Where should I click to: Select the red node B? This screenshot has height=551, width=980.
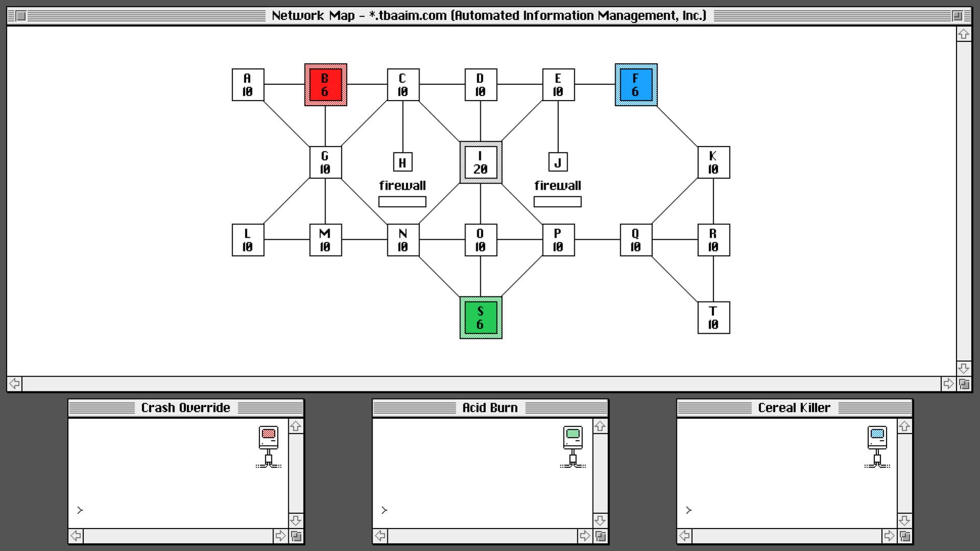[x=326, y=85]
